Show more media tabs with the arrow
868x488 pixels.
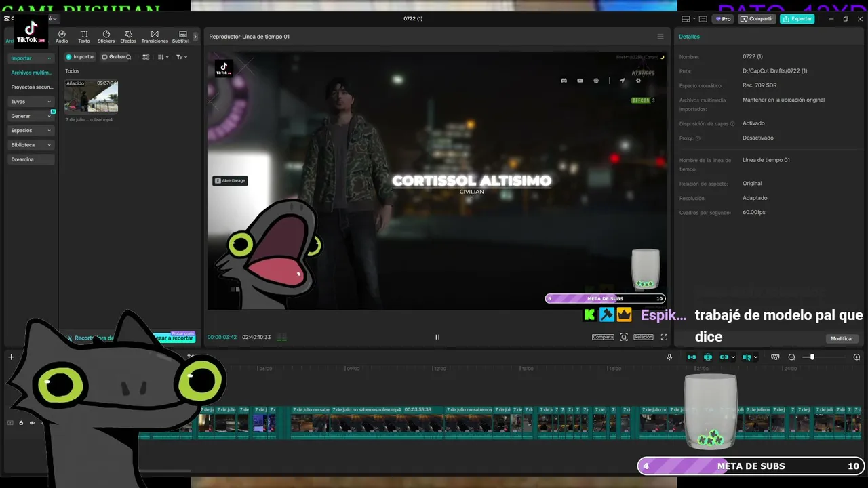click(195, 37)
